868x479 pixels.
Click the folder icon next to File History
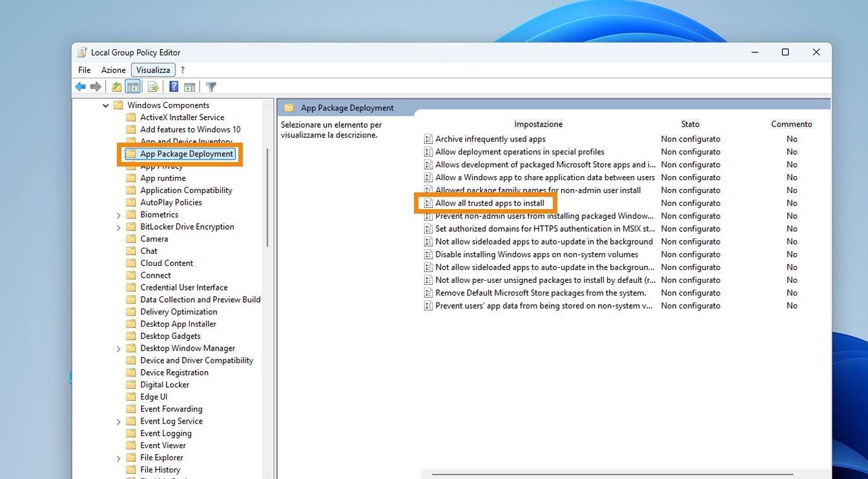[131, 470]
